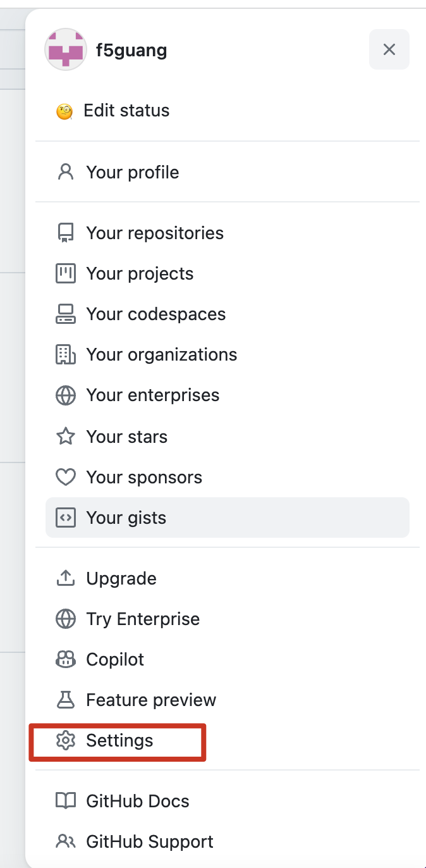
Task: Open Your profile
Action: click(x=228, y=172)
